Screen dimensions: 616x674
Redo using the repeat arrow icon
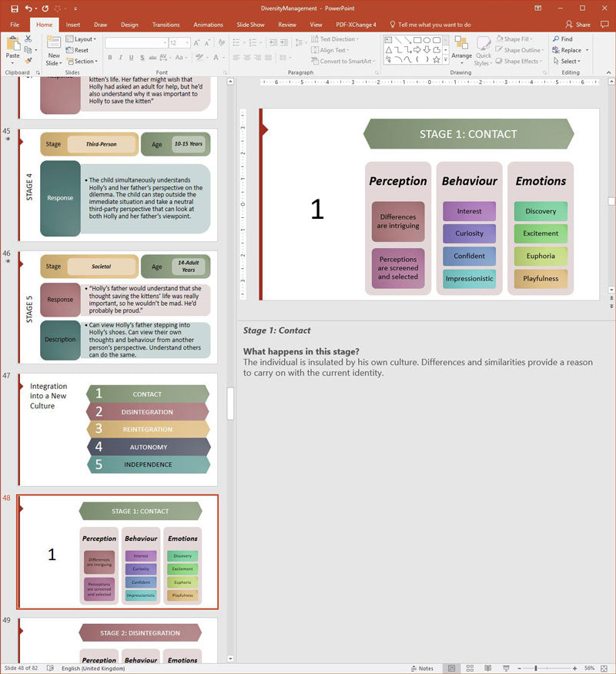45,8
